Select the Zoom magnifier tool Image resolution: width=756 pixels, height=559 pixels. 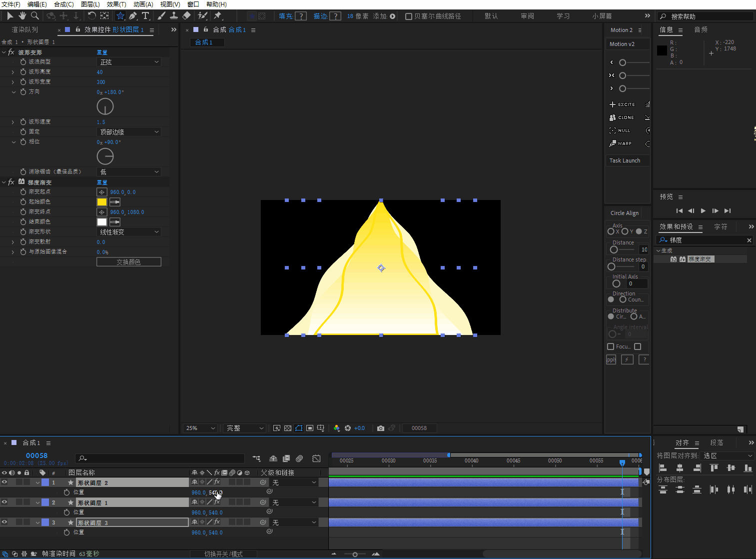[x=35, y=16]
